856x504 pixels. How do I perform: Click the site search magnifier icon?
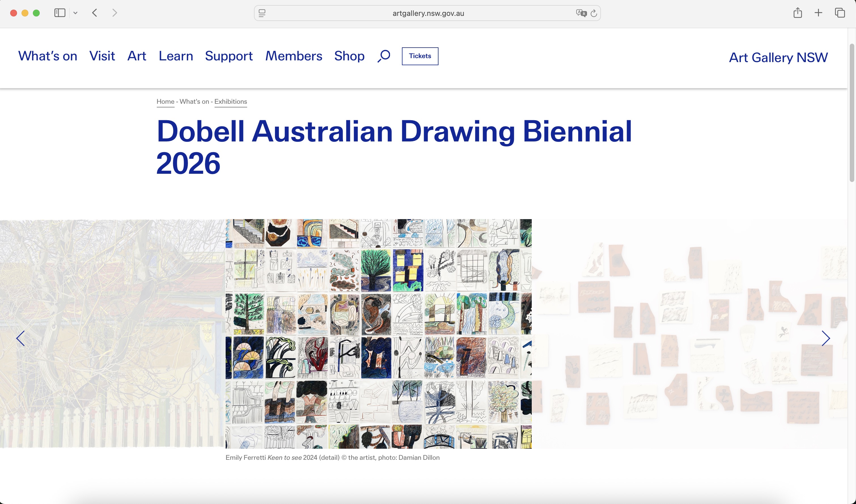coord(384,56)
